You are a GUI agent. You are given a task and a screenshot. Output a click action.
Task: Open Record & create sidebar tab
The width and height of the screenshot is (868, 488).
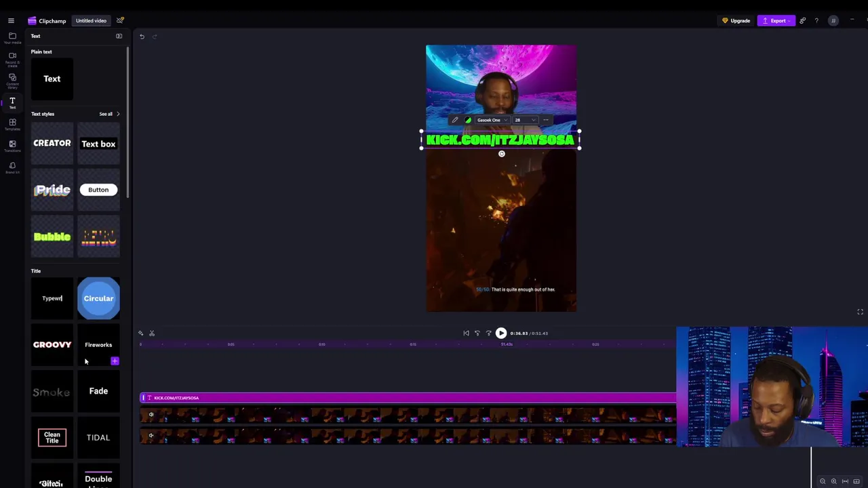(x=12, y=60)
